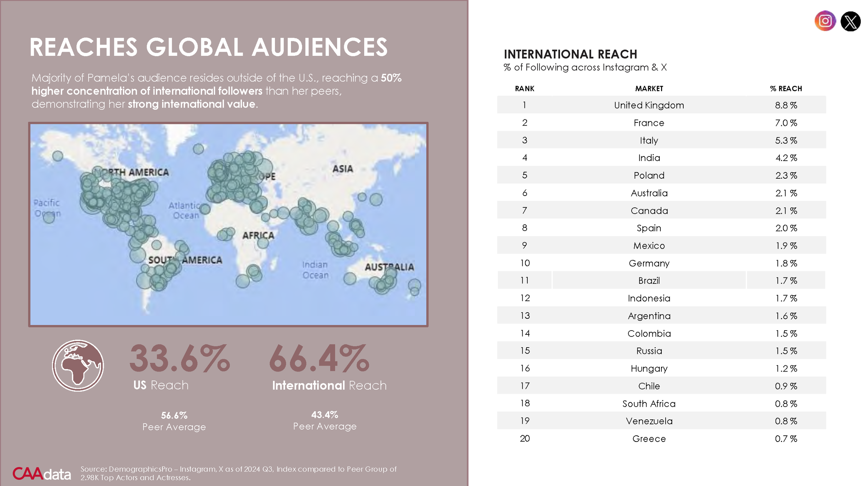Screen dimensions: 868x486
Task: Click the globe icon beside US Reach
Action: (x=78, y=365)
